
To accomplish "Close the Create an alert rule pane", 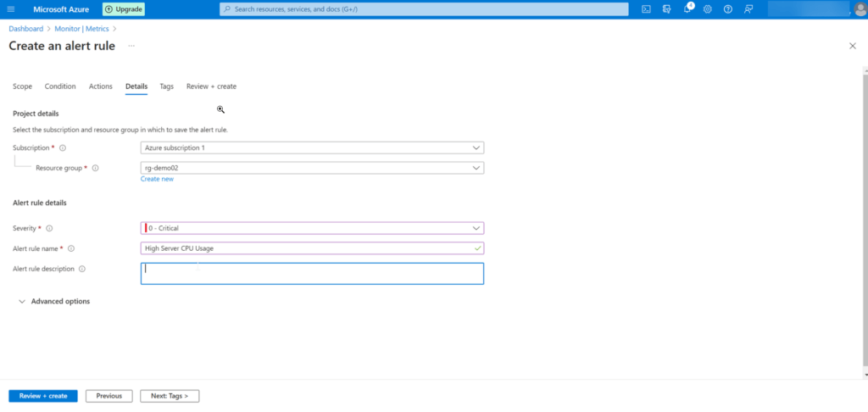I will (x=853, y=46).
